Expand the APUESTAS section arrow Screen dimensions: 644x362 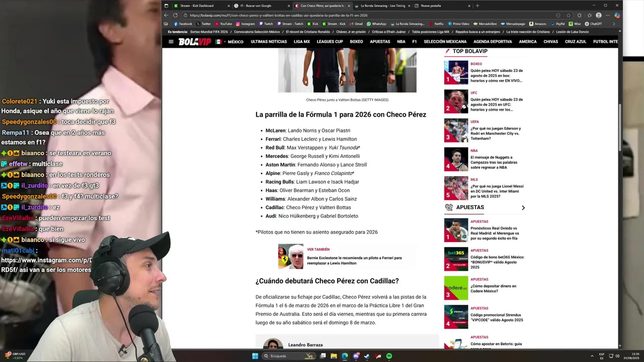(x=523, y=208)
